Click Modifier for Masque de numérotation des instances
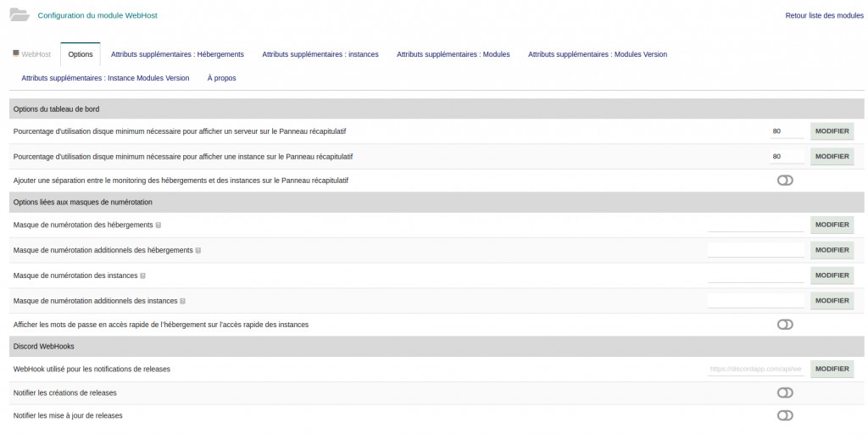 [x=832, y=275]
